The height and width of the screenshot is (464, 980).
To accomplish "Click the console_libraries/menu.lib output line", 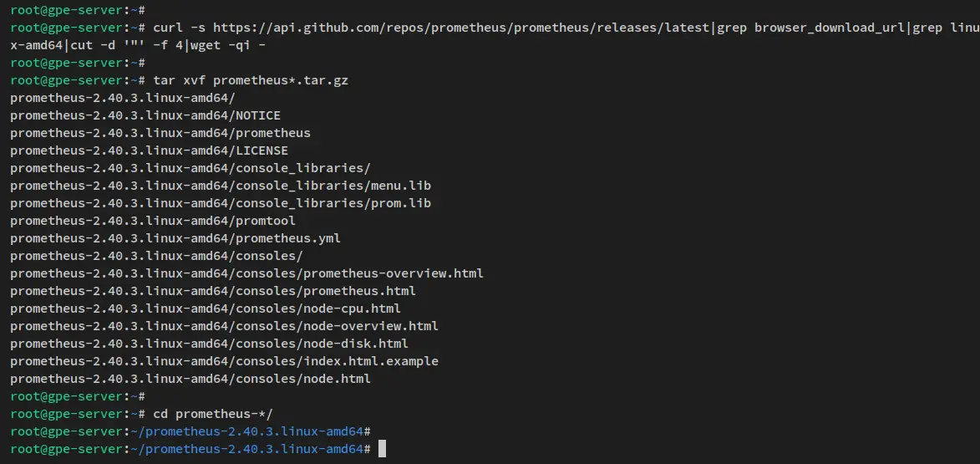I will point(221,186).
